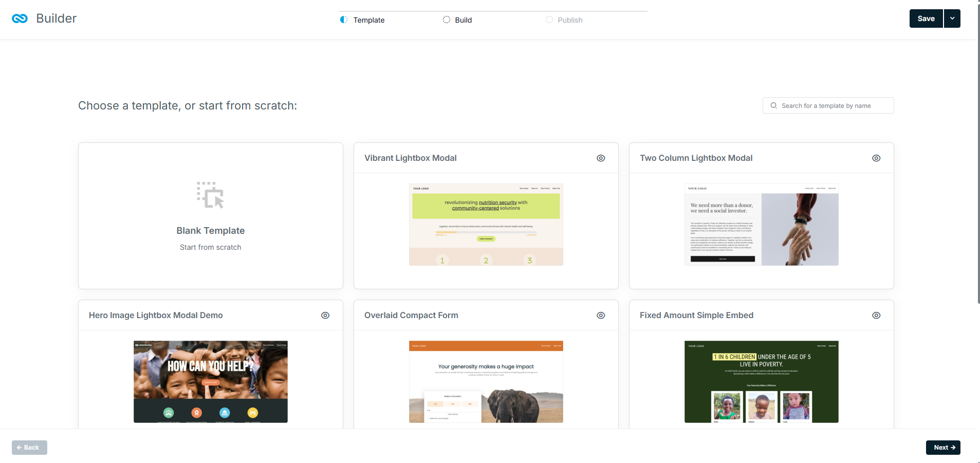This screenshot has height=463, width=980.
Task: Preview the Fixed Amount Simple Embed template
Action: point(876,316)
